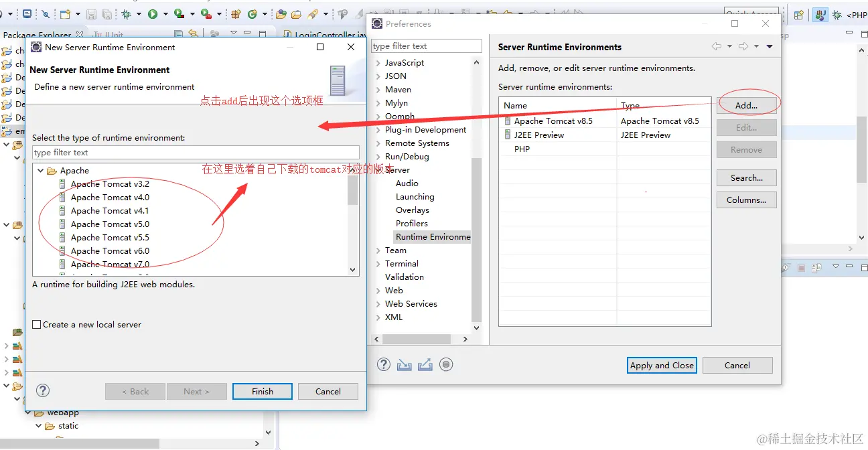Click the console monitor icon in Eclipse toolbar

[27, 13]
